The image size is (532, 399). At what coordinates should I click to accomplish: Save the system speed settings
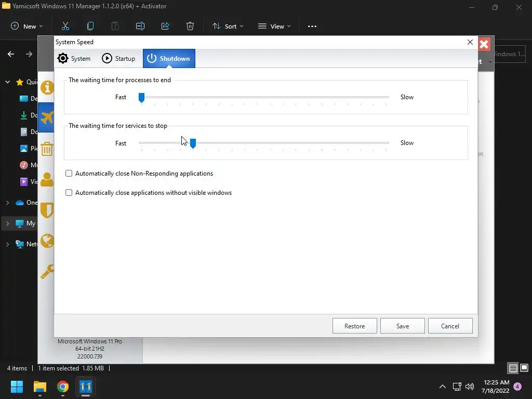[403, 326]
